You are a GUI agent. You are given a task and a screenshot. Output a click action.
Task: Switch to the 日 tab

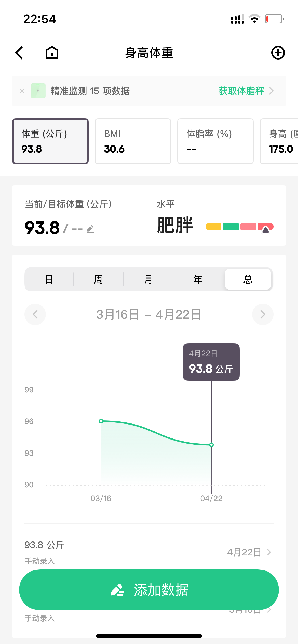tap(49, 279)
